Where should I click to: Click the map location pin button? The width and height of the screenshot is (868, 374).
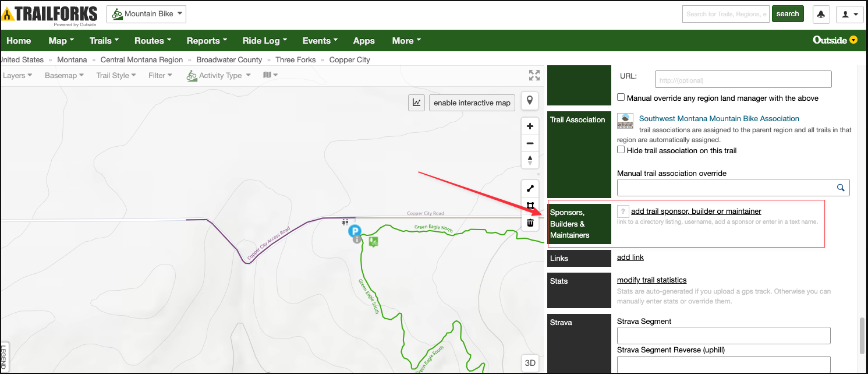pyautogui.click(x=529, y=101)
